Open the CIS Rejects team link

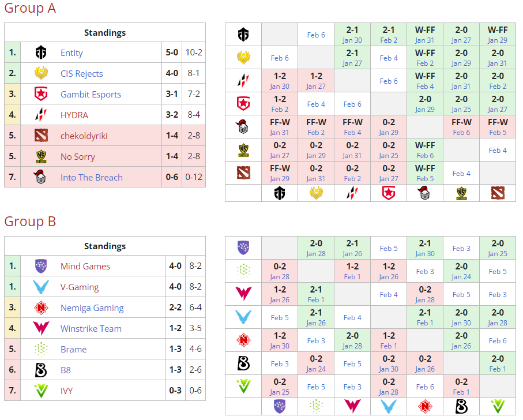(x=81, y=74)
